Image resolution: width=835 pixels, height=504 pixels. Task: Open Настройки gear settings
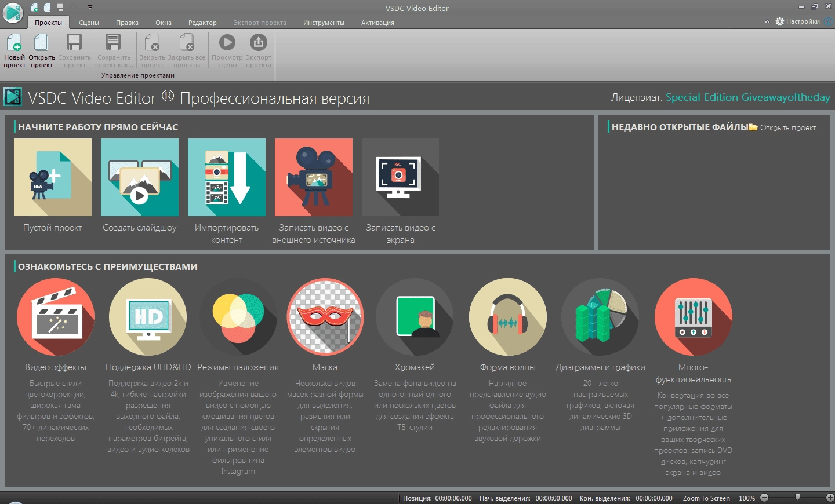coord(798,21)
